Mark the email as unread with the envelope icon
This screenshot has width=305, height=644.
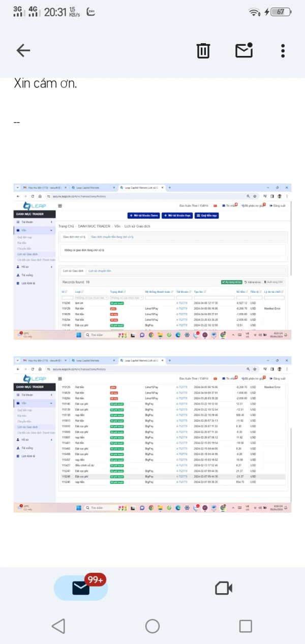click(244, 50)
